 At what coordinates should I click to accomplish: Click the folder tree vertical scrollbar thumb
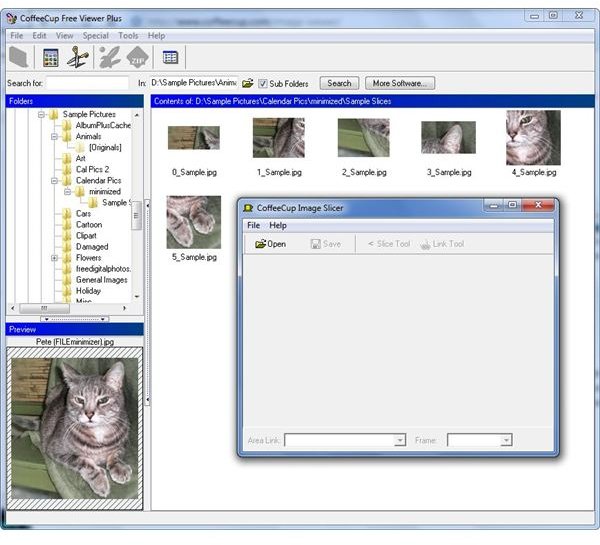[x=136, y=215]
